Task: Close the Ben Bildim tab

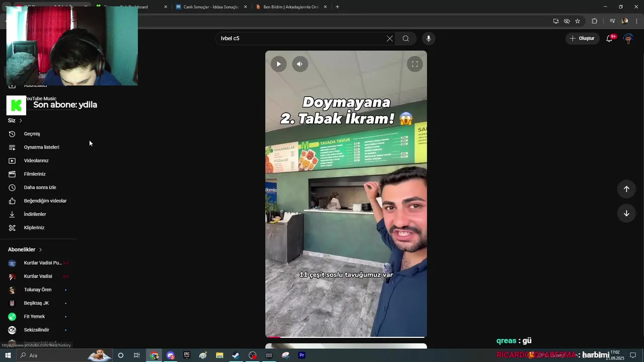Action: coord(325,7)
